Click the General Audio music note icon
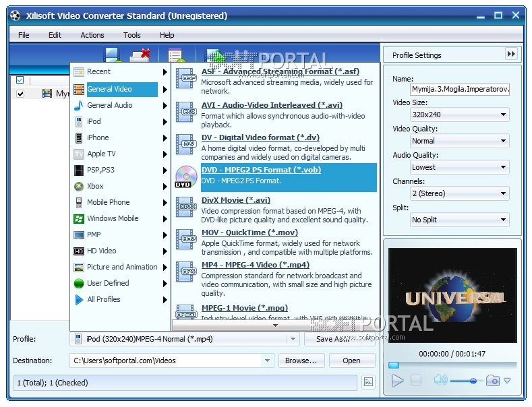 pos(79,106)
